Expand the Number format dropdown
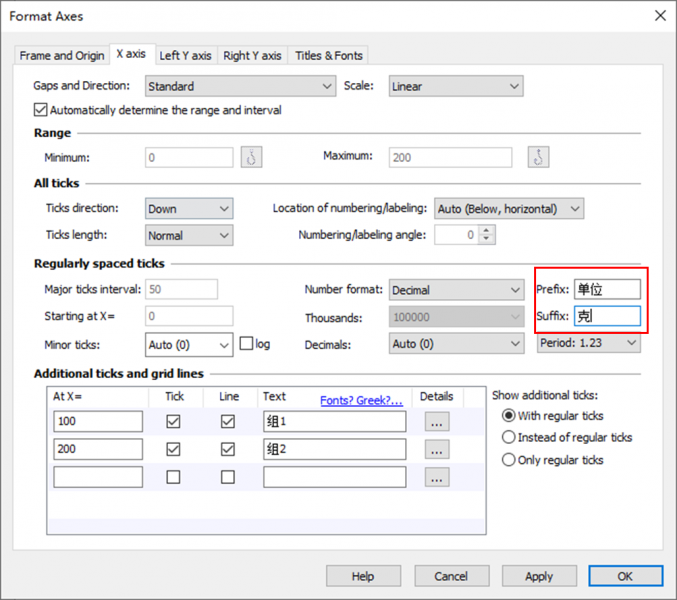 (456, 290)
